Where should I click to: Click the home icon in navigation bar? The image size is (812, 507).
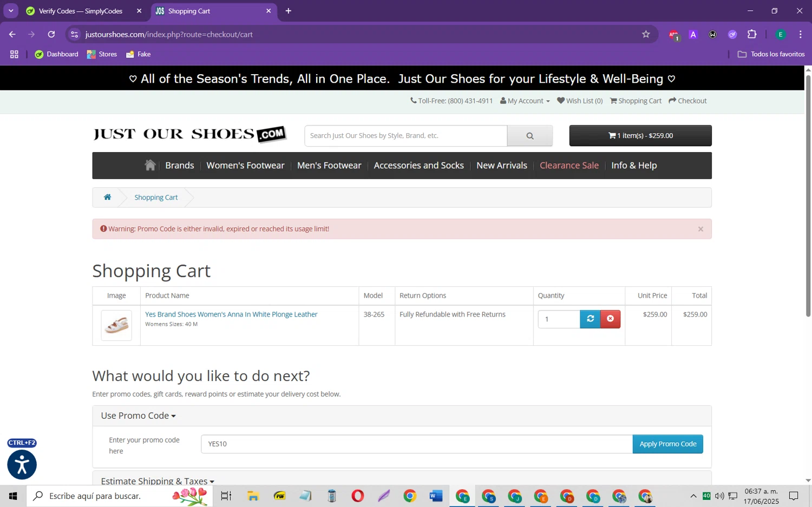coord(150,165)
